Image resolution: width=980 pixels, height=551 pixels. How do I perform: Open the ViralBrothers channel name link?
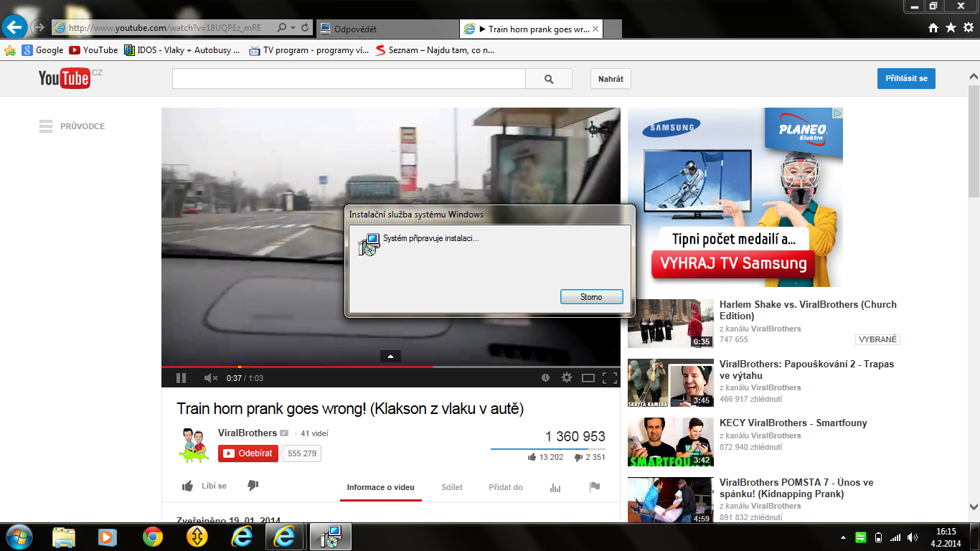(x=248, y=433)
